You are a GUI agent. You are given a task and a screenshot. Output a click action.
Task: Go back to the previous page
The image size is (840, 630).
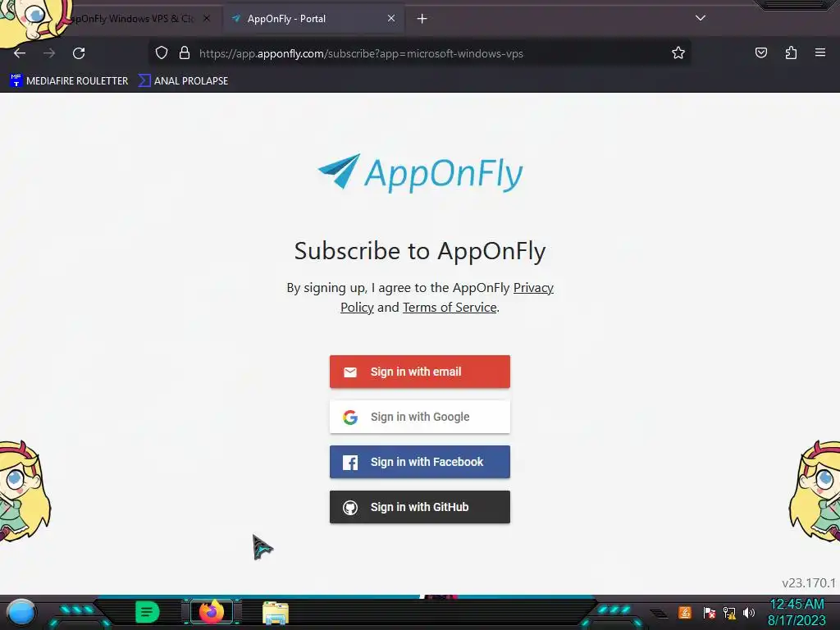coord(20,53)
